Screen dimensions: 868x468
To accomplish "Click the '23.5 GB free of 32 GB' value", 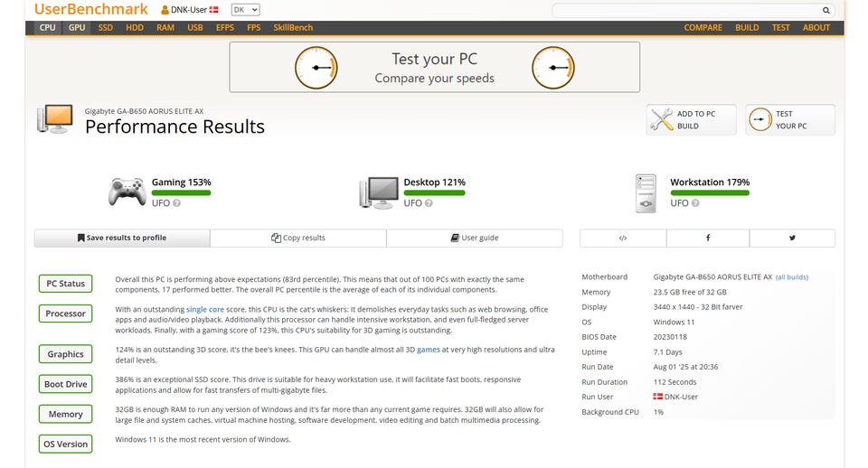I will [x=690, y=292].
